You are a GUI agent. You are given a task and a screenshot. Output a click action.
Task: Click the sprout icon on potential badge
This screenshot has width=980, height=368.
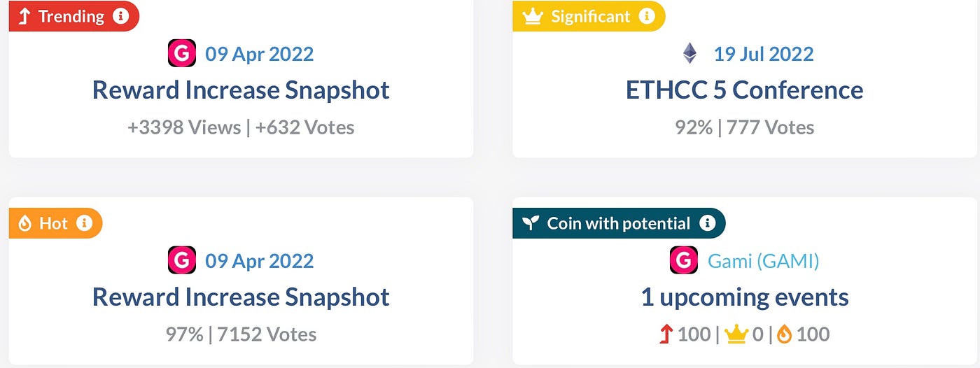[x=531, y=224]
